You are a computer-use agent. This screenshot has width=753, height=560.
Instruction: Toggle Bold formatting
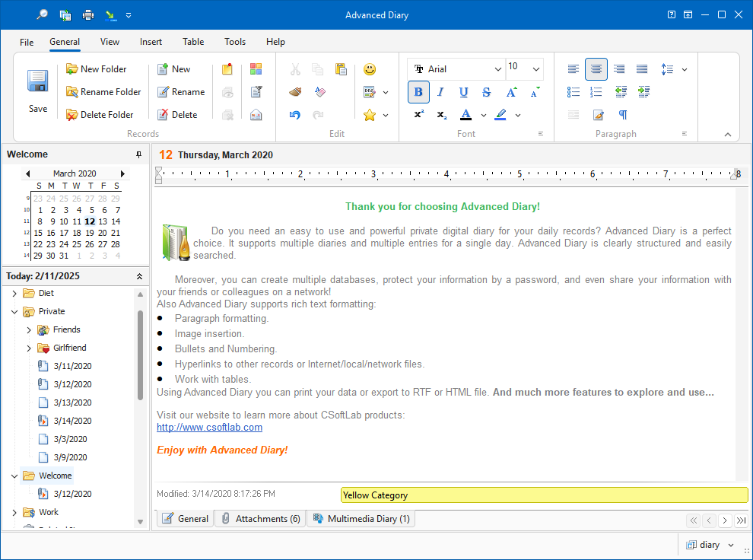[x=418, y=92]
